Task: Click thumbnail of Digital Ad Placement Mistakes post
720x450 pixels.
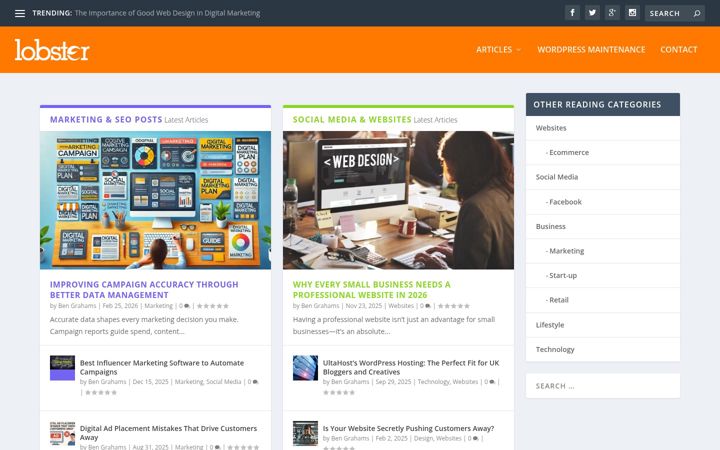Action: (62, 433)
